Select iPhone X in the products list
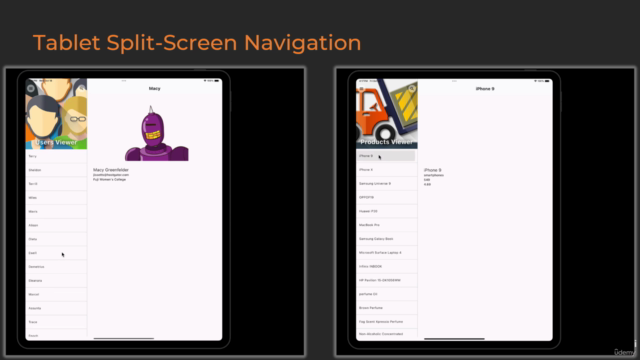 tap(387, 170)
